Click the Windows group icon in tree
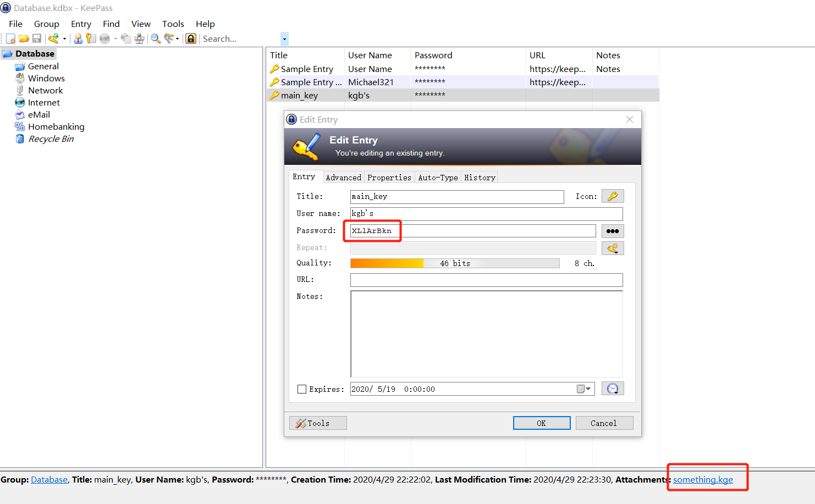This screenshot has width=815, height=504. (x=20, y=78)
